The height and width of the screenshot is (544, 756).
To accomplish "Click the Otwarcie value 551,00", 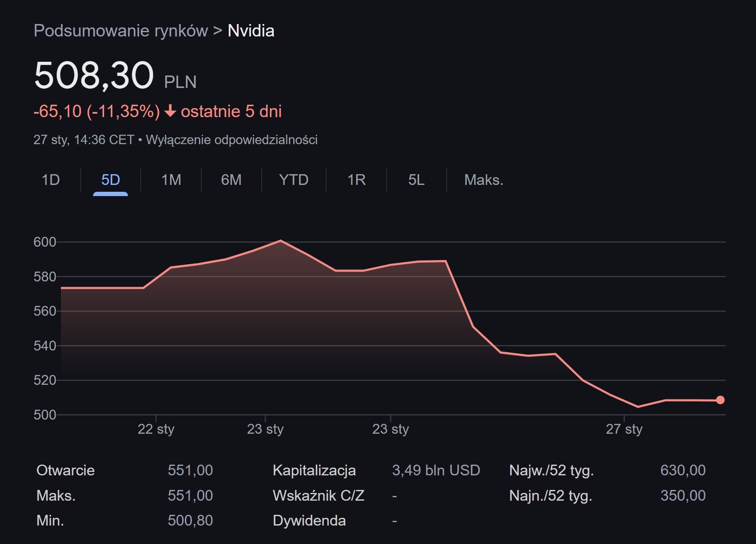I will [190, 470].
